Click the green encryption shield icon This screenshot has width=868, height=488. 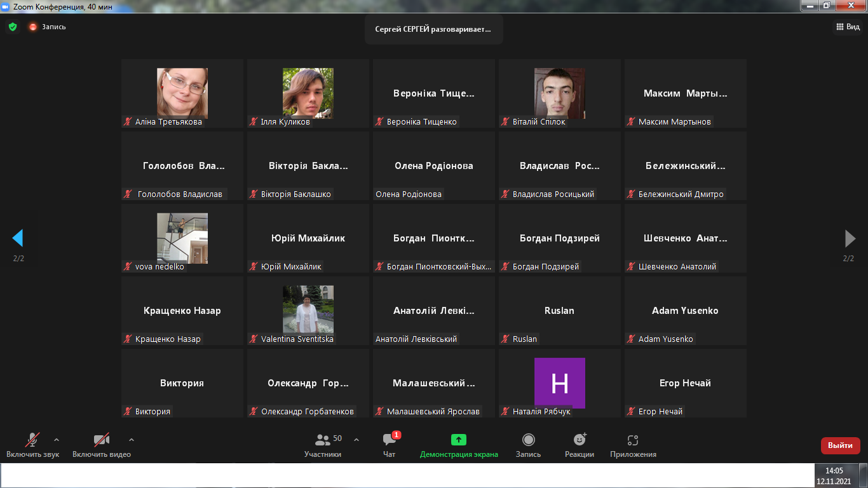point(13,27)
